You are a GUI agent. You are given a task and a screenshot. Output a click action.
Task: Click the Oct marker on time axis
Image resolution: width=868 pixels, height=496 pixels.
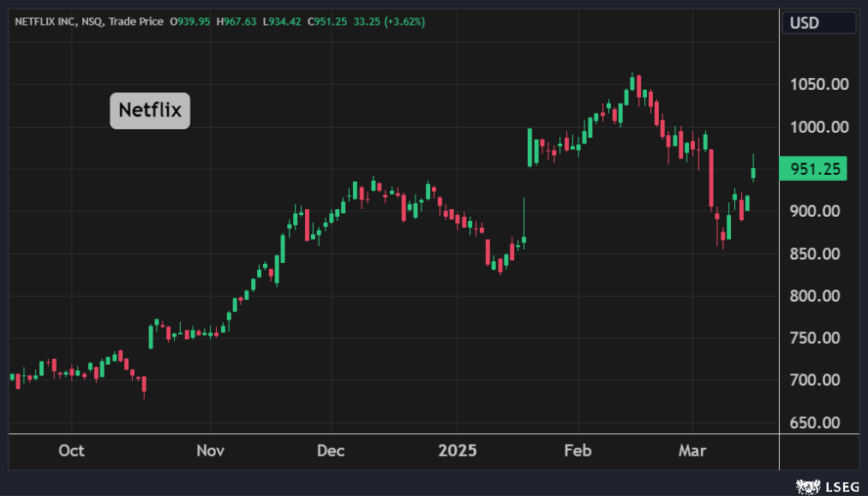71,451
